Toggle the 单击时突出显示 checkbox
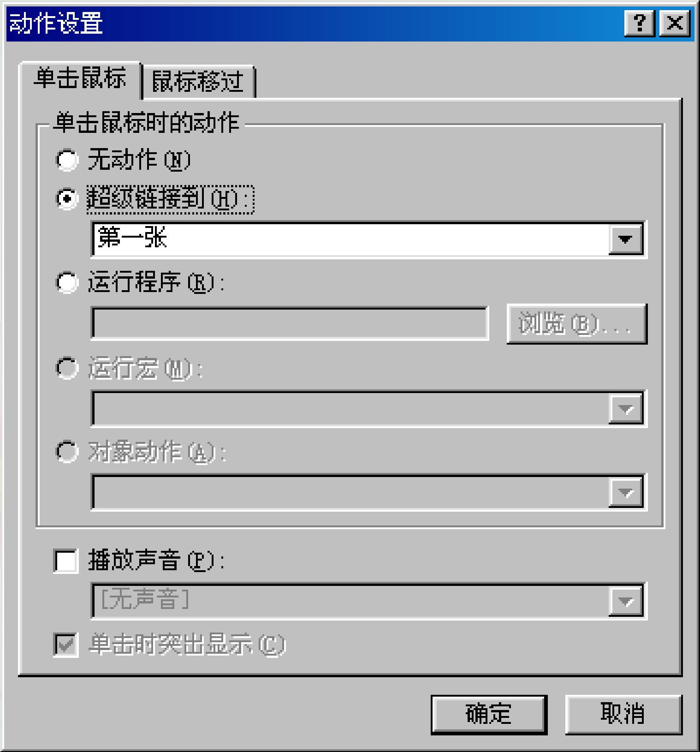The image size is (700, 752). [65, 645]
